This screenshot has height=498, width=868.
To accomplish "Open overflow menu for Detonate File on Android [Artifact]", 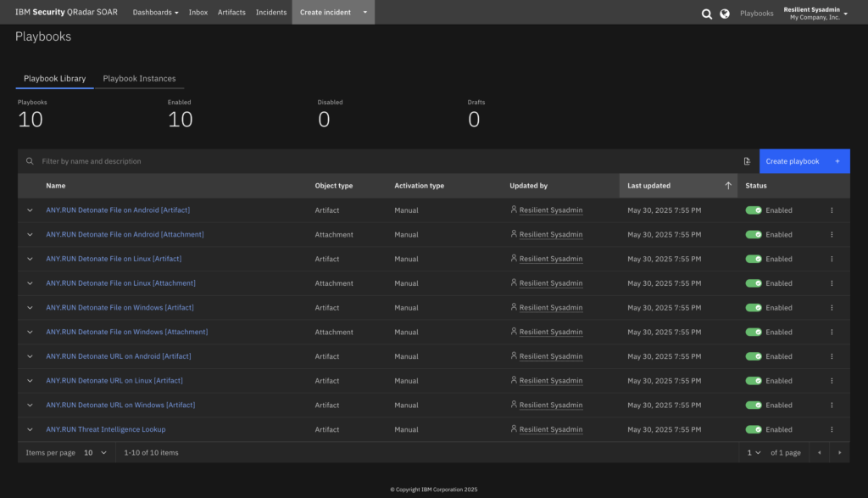I will tap(832, 210).
